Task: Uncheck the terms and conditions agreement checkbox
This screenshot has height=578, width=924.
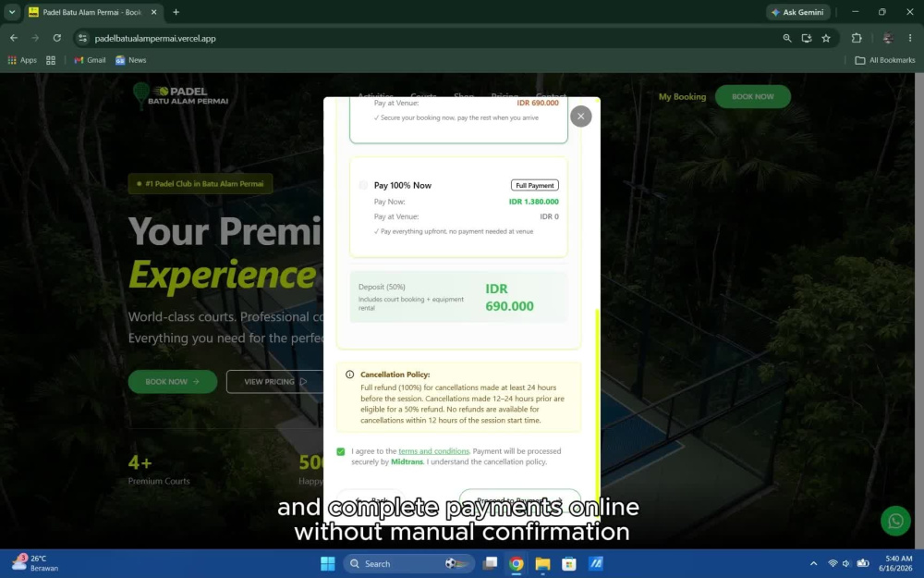Action: 341,451
